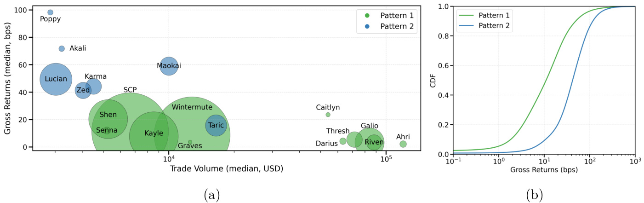Click the Karma bubble
This screenshot has height=203, width=644.
pos(93,86)
